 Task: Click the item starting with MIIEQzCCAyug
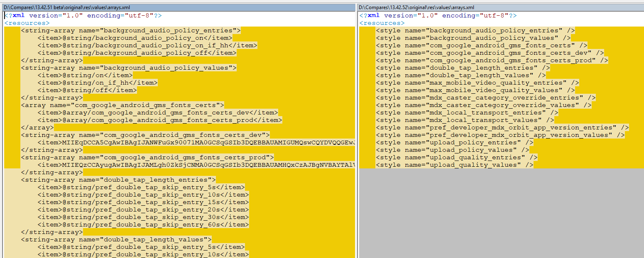point(196,165)
